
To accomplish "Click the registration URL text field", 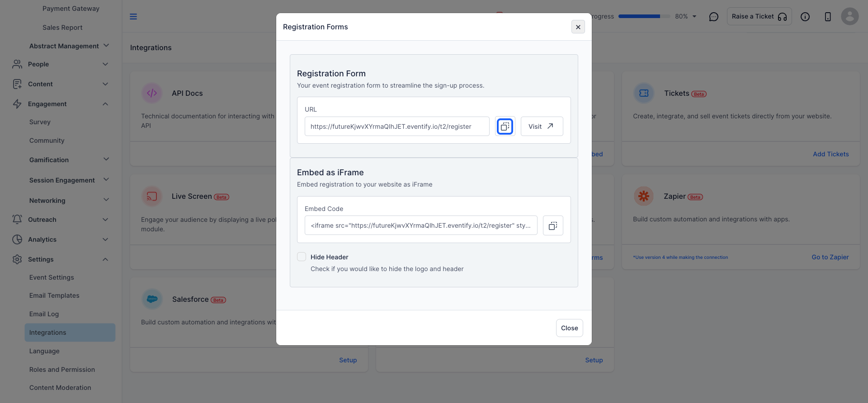I will point(397,127).
